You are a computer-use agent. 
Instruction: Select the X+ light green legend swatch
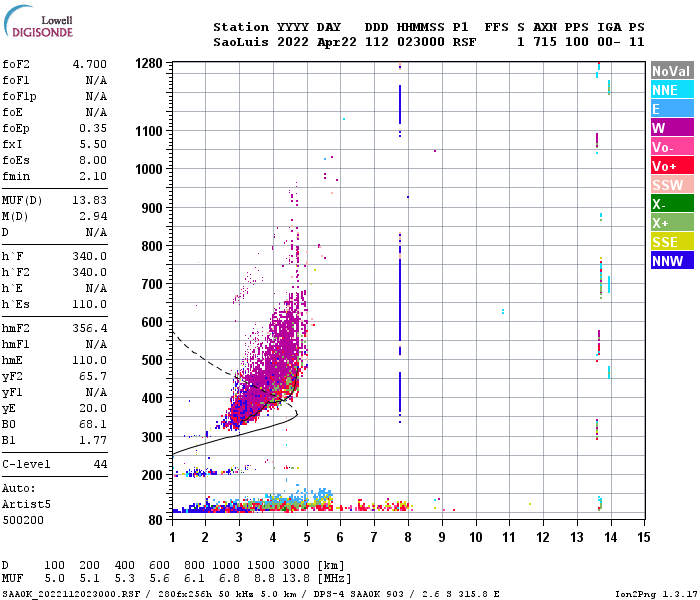click(672, 222)
